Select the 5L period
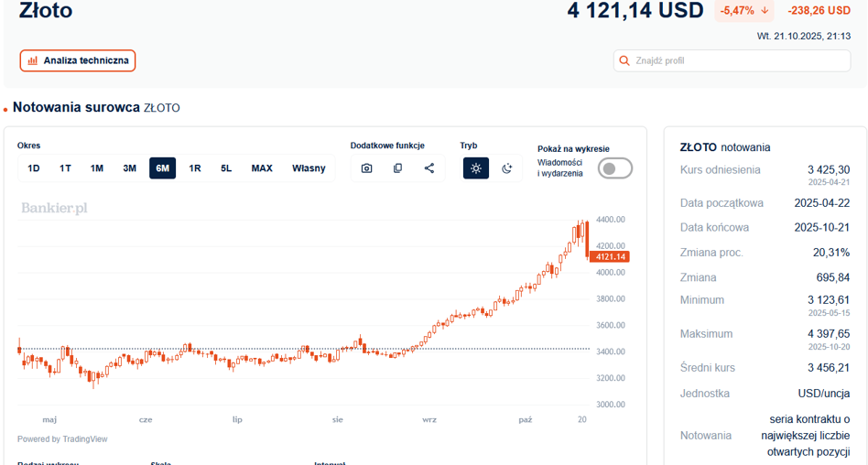 point(226,168)
